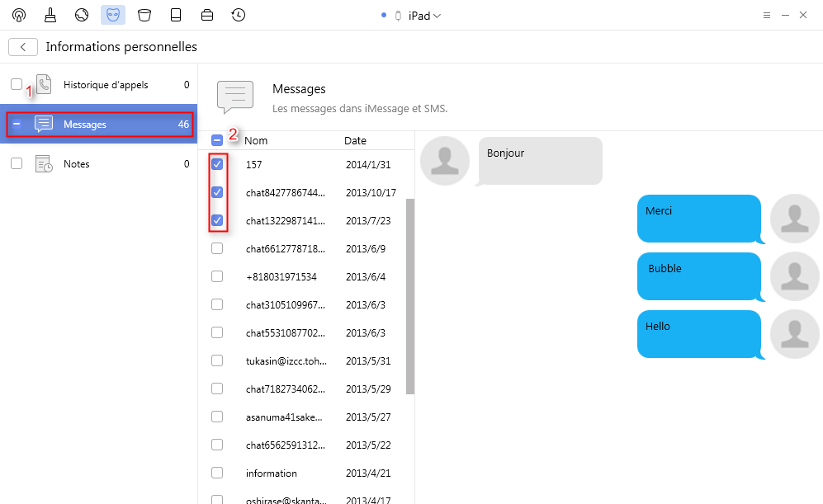Click the avatar next to Hello
The height and width of the screenshot is (504, 823).
click(x=795, y=334)
